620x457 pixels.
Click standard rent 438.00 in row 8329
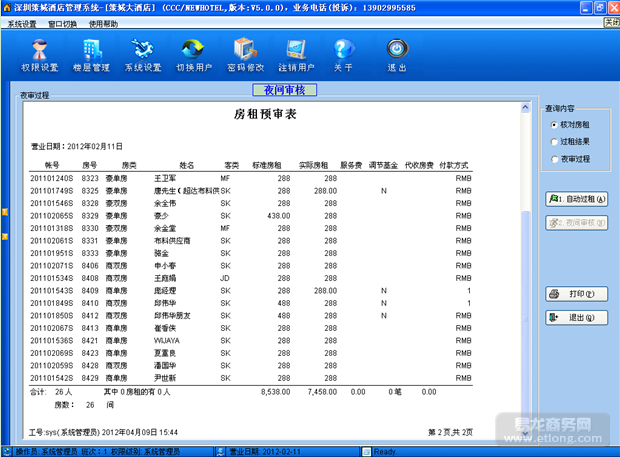point(279,216)
